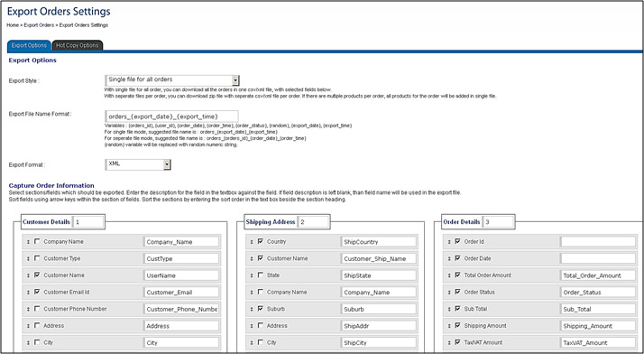644x354 pixels.
Task: Click the Total_Order_Amount description field
Action: click(x=598, y=275)
